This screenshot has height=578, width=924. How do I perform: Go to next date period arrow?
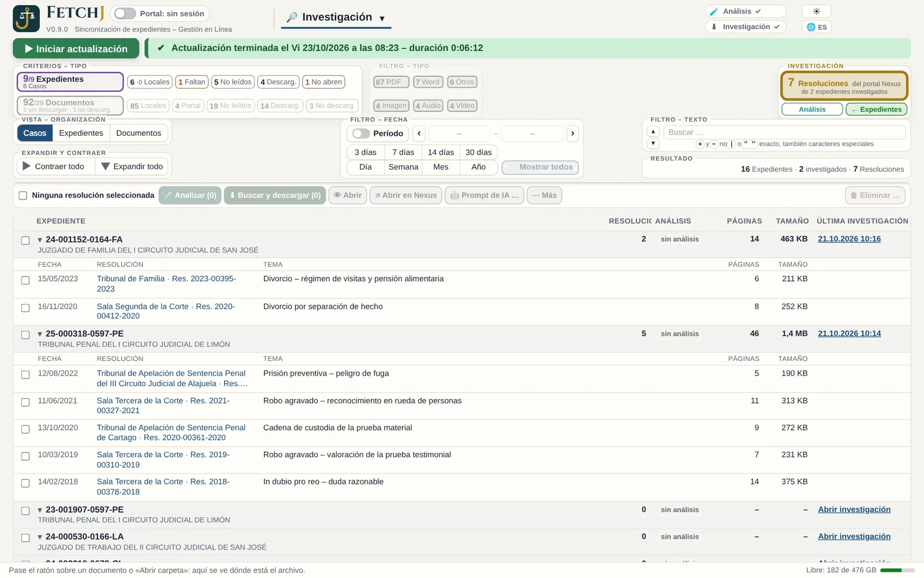coord(572,134)
